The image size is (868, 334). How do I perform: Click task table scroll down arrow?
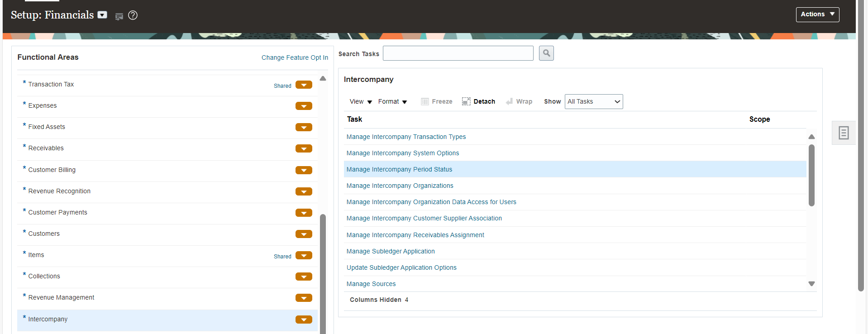pos(811,284)
